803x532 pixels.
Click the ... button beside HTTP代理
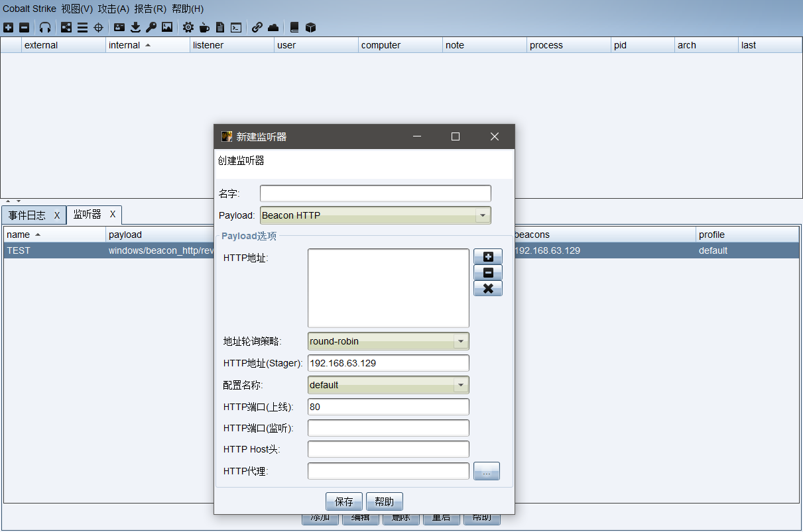(487, 471)
